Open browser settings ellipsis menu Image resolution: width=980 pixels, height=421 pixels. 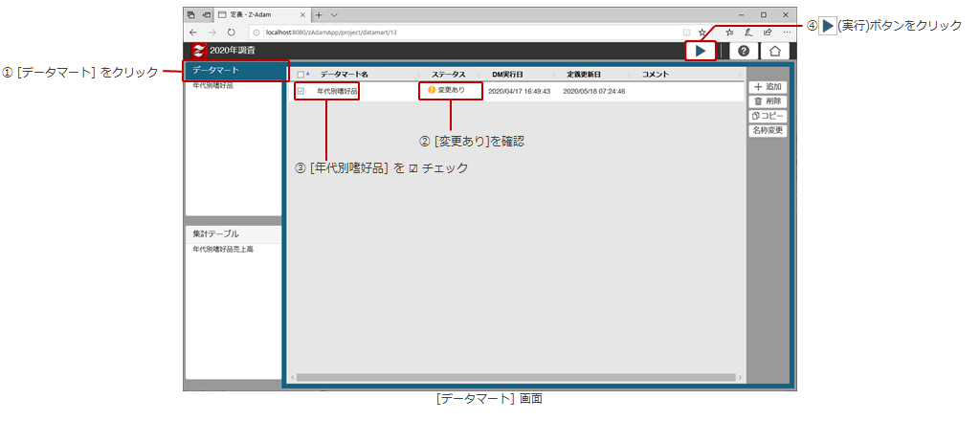pos(787,32)
